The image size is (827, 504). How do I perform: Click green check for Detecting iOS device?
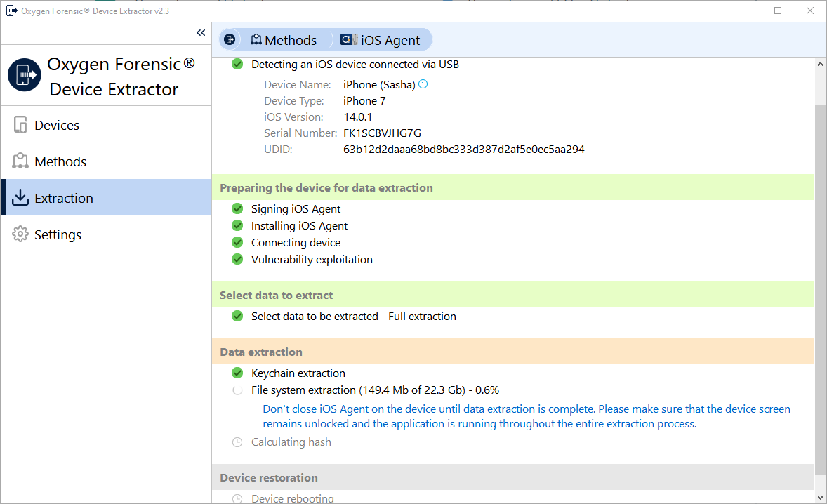[x=237, y=65]
